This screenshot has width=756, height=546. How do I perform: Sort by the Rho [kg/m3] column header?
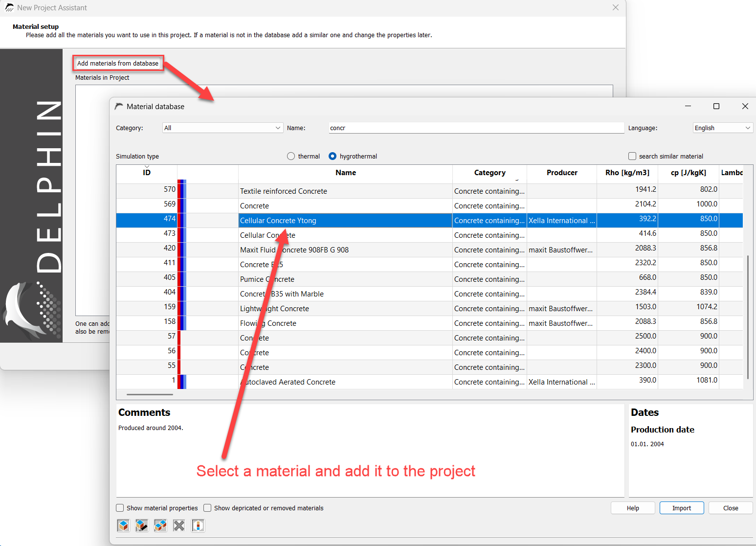coord(627,173)
